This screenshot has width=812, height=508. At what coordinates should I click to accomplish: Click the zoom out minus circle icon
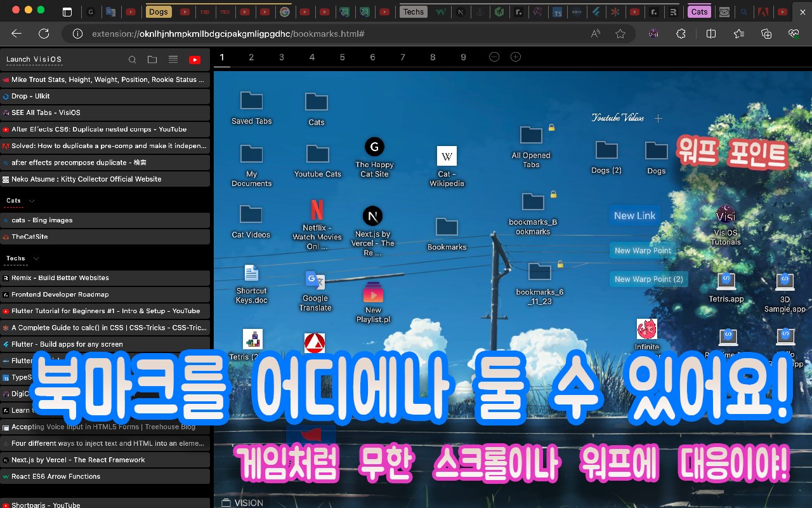click(494, 57)
